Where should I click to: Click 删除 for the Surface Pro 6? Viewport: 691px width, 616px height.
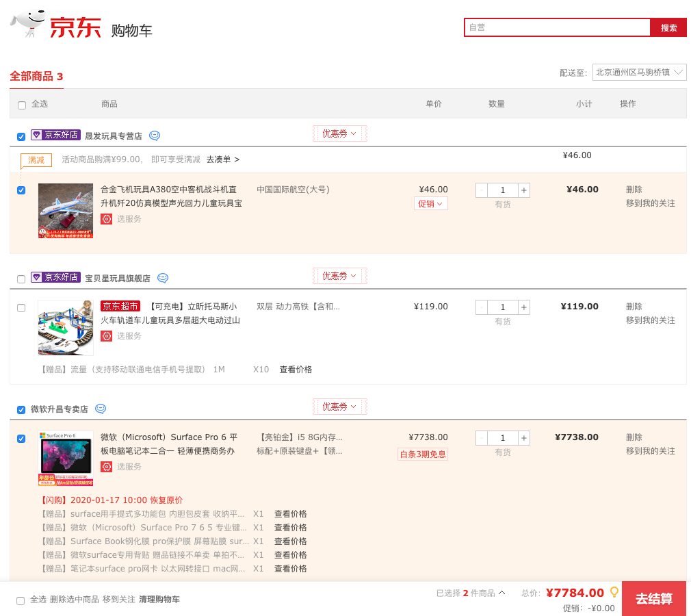[x=634, y=437]
